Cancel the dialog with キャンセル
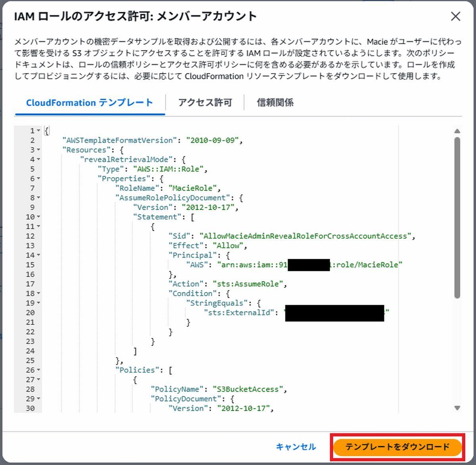 [x=296, y=447]
